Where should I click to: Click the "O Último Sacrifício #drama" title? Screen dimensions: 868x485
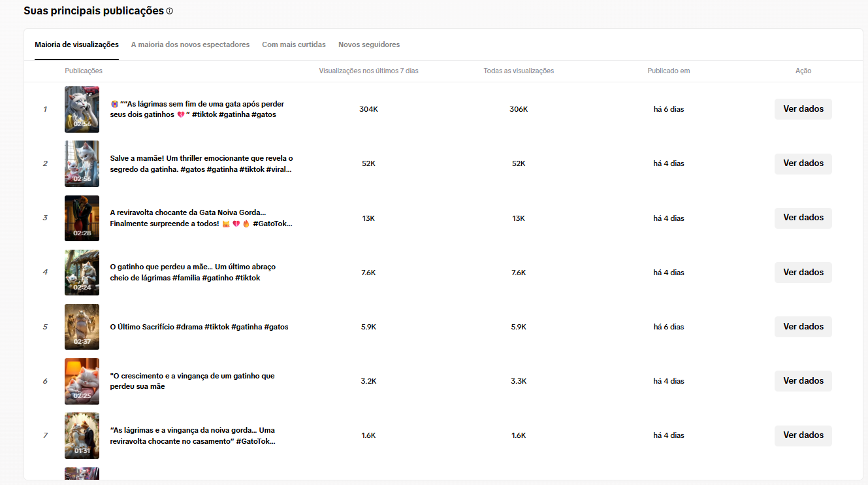pos(199,327)
